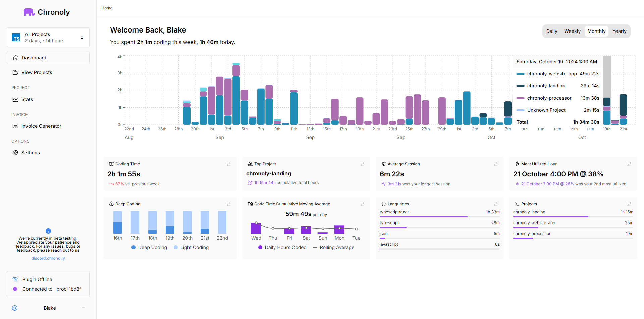Swap the Coding Time card widget

[229, 164]
